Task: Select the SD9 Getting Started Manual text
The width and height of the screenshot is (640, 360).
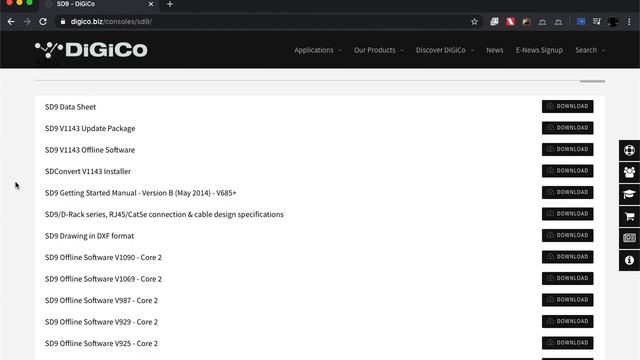Action: [140, 193]
